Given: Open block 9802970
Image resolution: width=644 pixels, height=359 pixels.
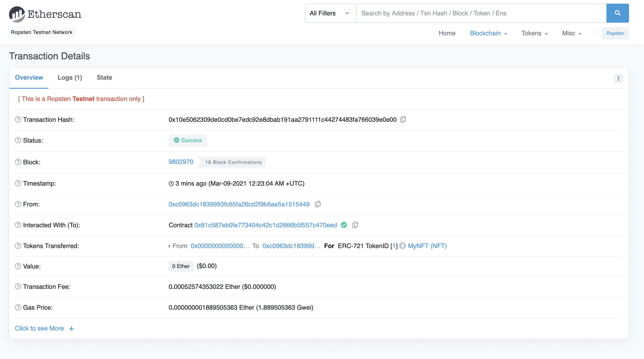Looking at the screenshot, I should (181, 162).
